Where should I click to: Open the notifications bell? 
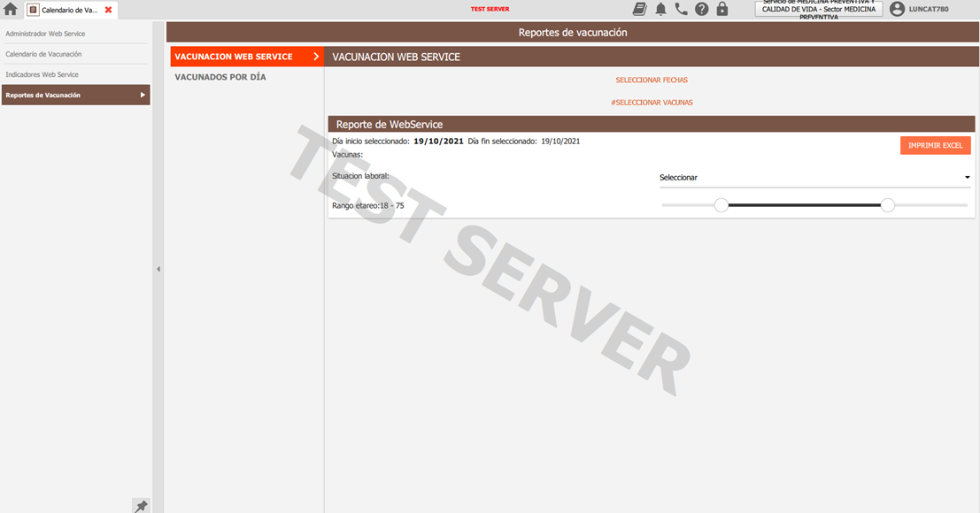pos(660,9)
